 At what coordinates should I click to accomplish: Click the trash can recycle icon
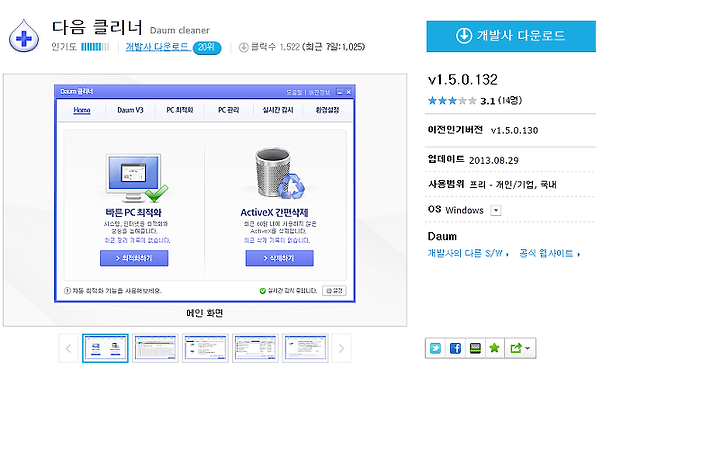point(280,173)
